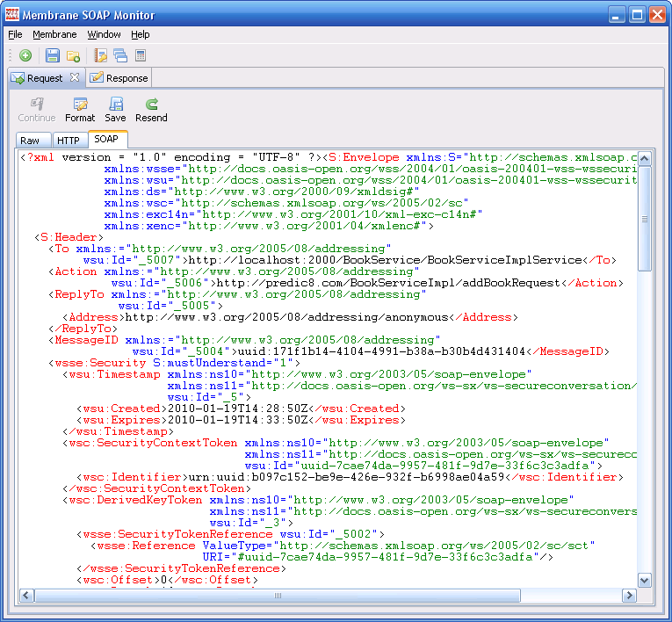Viewport: 672px width, 622px height.
Task: Open the File menu
Action: coord(15,34)
